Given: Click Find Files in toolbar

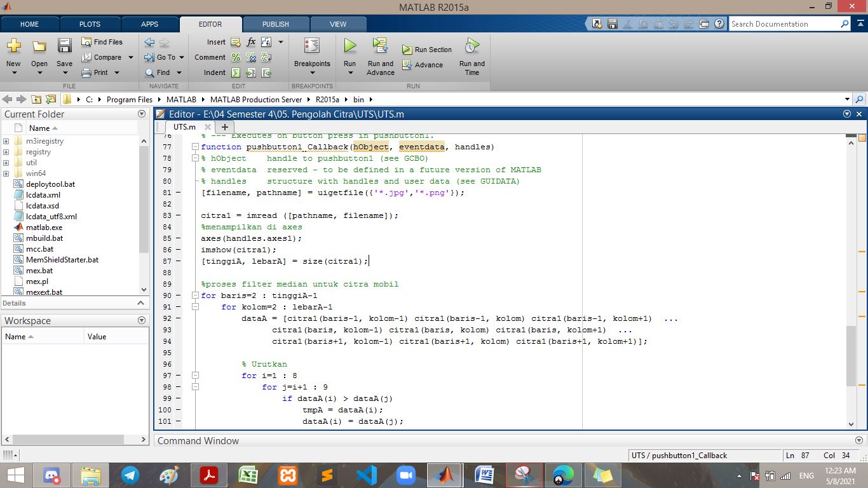Looking at the screenshot, I should 102,42.
